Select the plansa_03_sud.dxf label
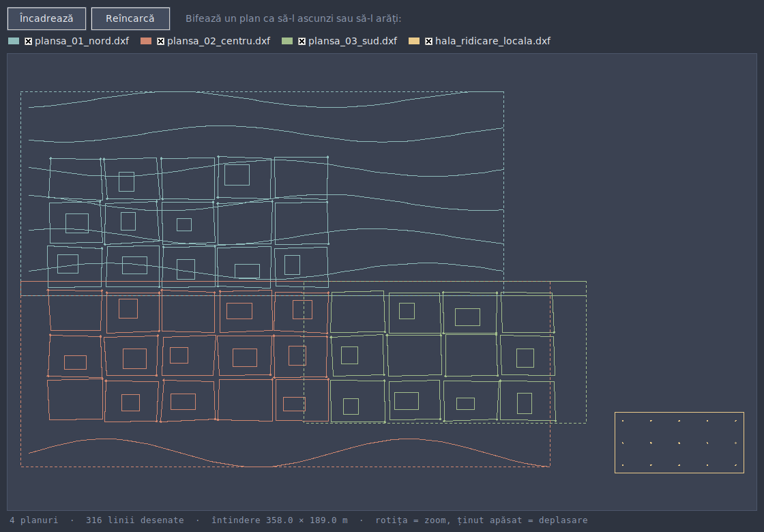The image size is (764, 532). (x=353, y=42)
